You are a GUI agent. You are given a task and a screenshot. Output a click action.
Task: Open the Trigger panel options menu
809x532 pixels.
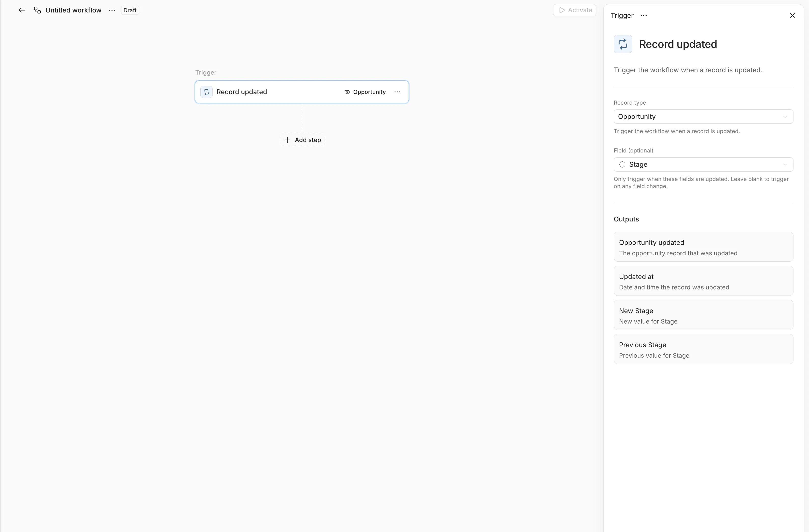(x=644, y=16)
